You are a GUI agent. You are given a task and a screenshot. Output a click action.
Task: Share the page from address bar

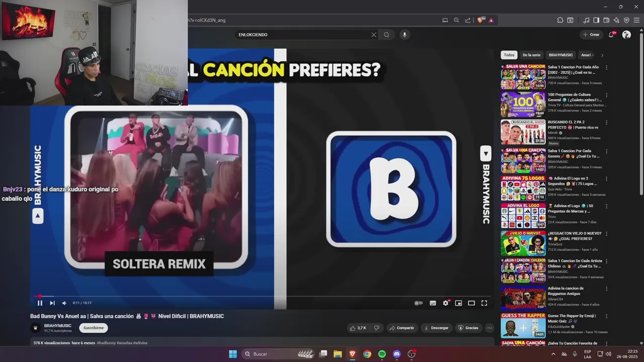click(468, 20)
